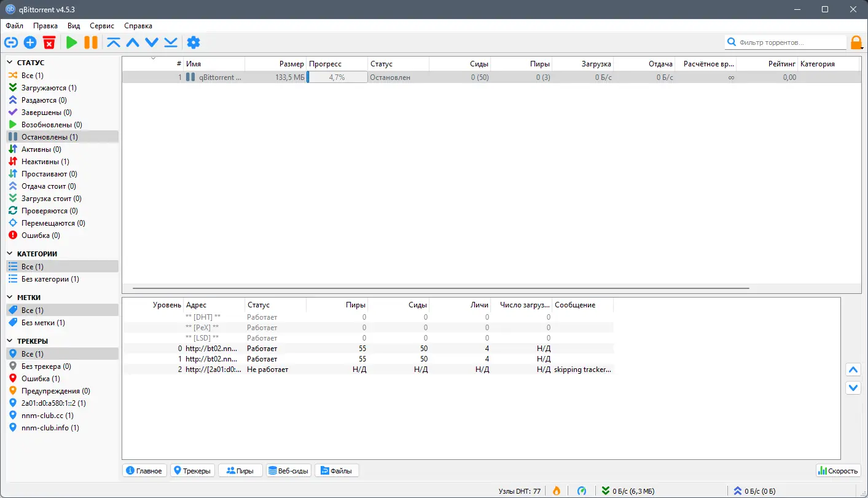
Task: Filter by Завершены (0) status
Action: pos(62,113)
